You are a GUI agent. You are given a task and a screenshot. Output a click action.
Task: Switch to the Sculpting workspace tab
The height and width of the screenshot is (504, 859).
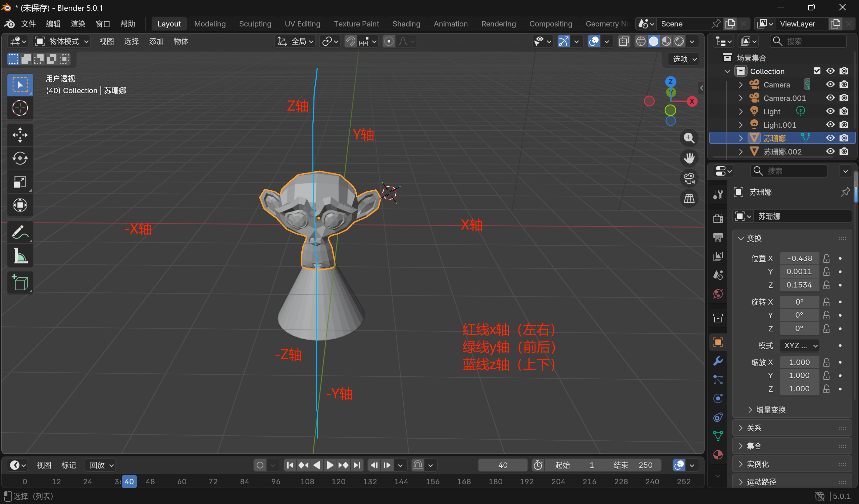pyautogui.click(x=255, y=24)
